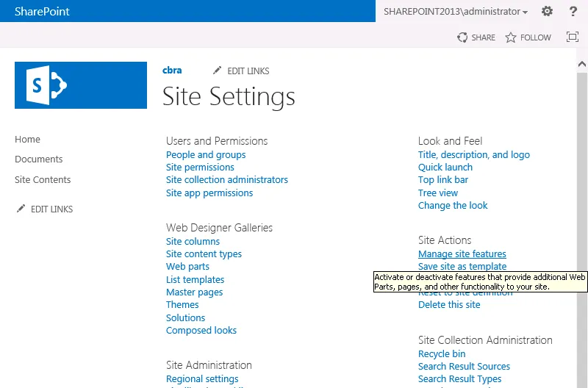Click the SHARE button label

click(x=483, y=37)
